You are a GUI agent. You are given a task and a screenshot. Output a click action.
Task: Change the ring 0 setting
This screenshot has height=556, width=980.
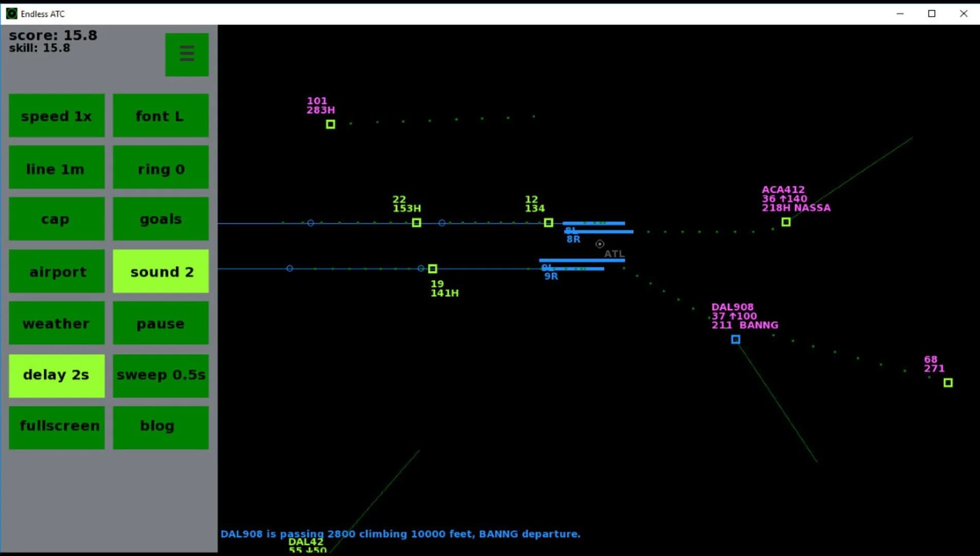pos(160,168)
